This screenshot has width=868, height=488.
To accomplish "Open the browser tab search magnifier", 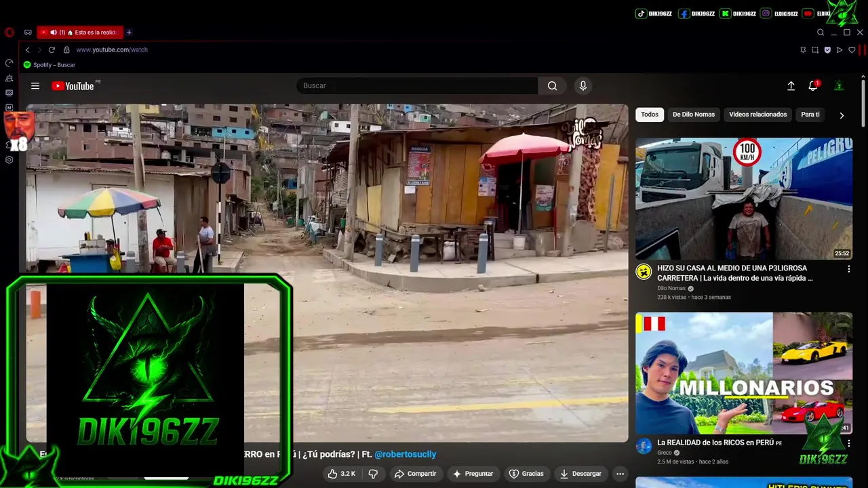I will coord(821,33).
